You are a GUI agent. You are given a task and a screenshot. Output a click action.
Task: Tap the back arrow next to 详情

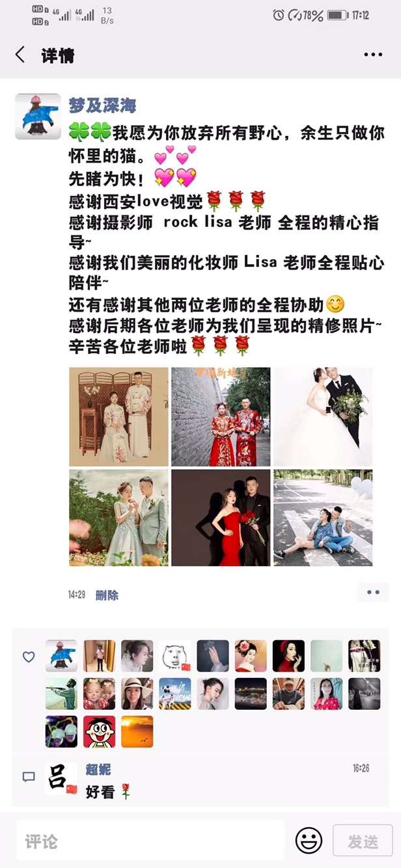20,55
